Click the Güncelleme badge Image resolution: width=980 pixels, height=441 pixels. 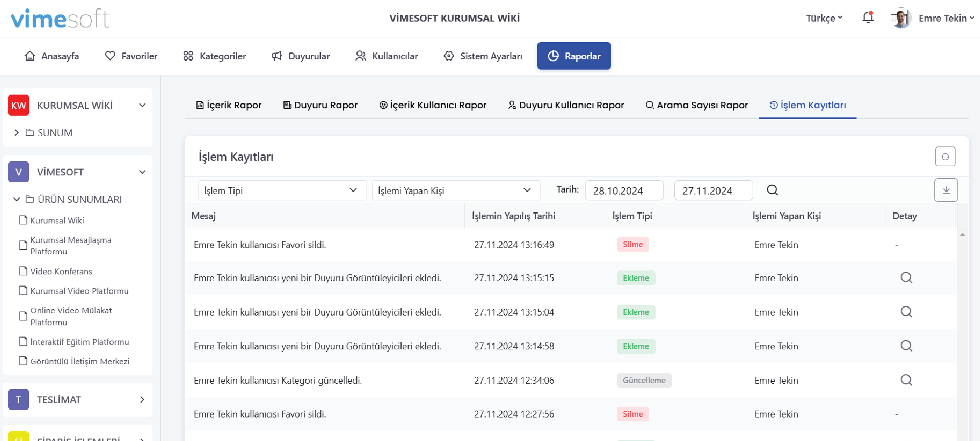[x=644, y=380]
